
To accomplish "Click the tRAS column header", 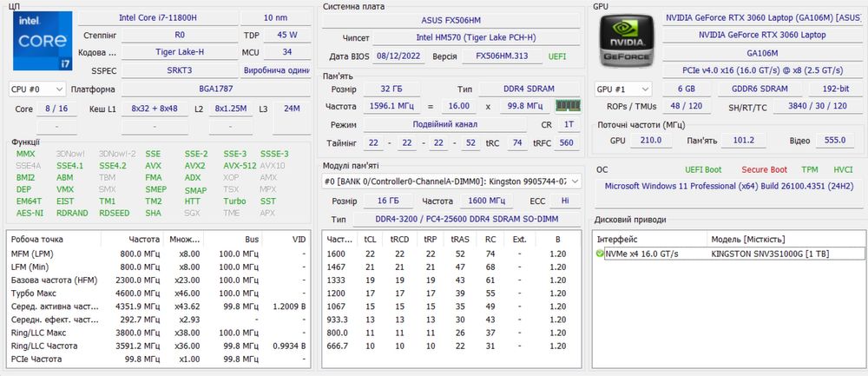I will coord(459,239).
